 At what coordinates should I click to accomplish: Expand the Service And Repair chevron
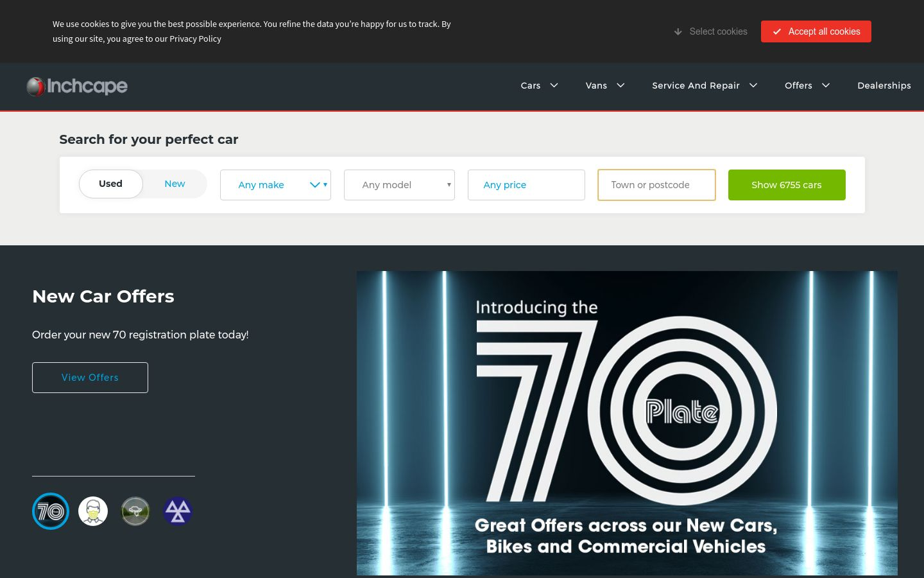click(754, 85)
